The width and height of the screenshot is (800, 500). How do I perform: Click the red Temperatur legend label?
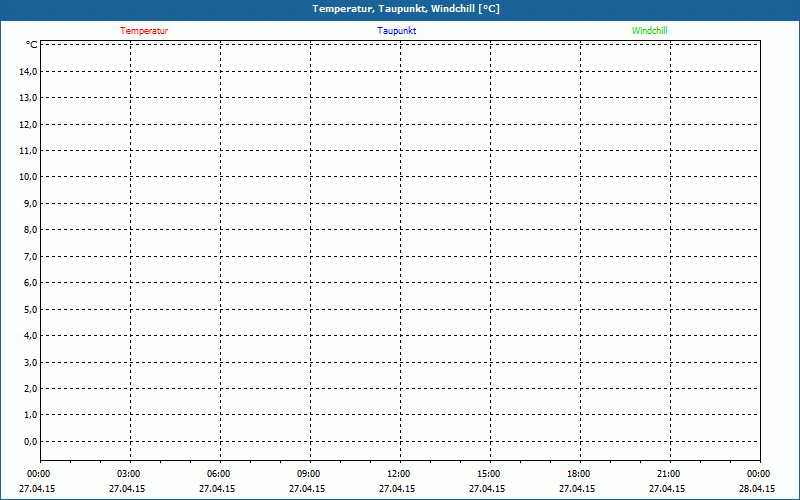point(144,31)
